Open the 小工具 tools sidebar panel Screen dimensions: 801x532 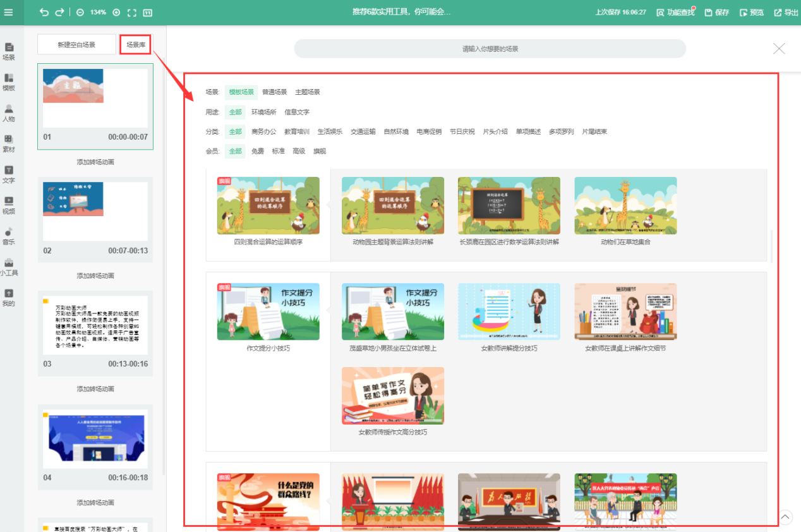click(x=9, y=267)
